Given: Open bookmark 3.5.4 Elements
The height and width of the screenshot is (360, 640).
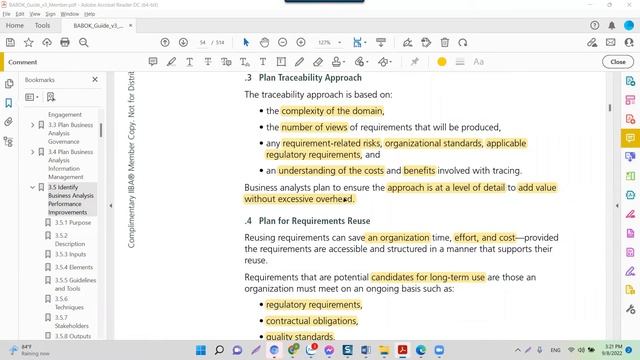Looking at the screenshot, I should coord(74,267).
